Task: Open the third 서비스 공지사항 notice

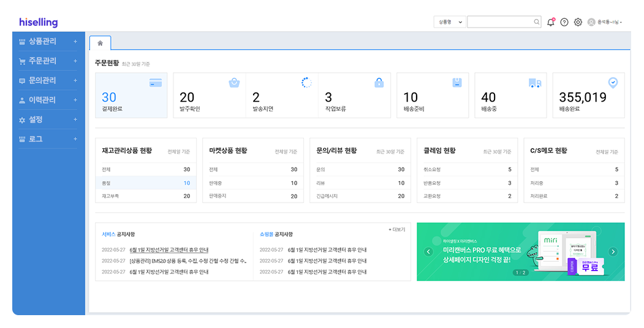Action: pos(169,272)
